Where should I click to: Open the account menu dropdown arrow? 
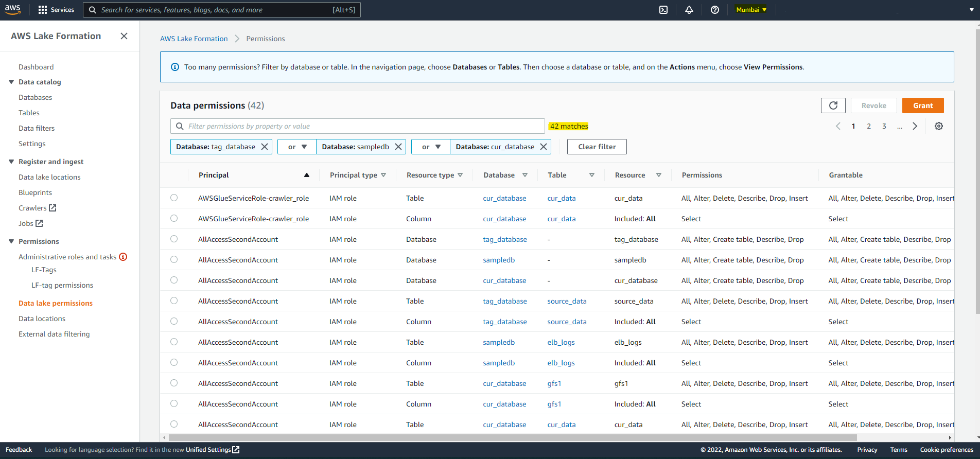tap(971, 10)
